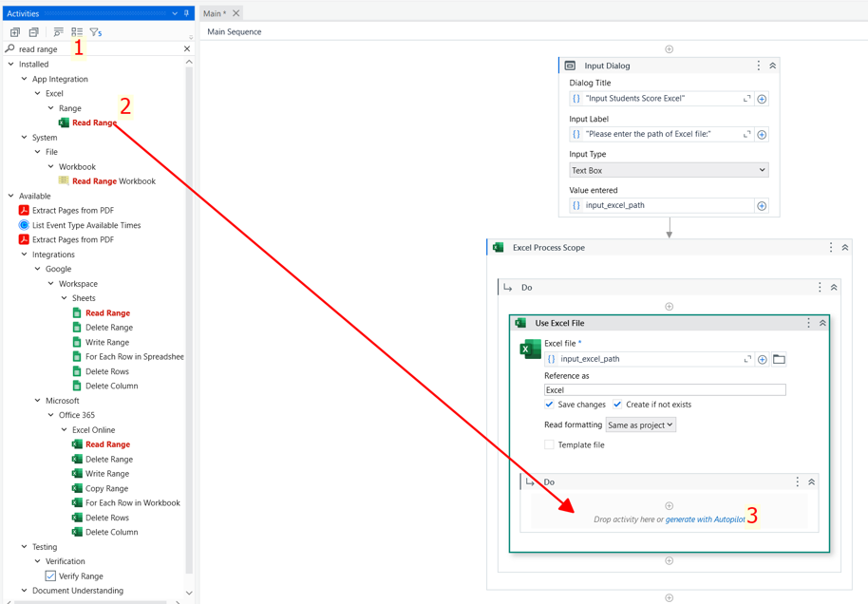Collapse the outer Do container below Excel Process Scope

(834, 288)
